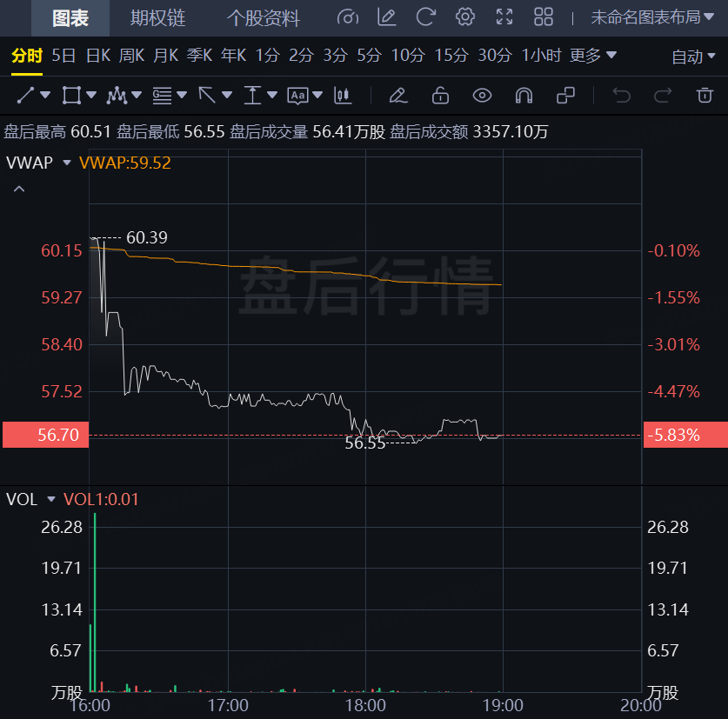Open the 自动 scale dropdown
The image size is (728, 719).
[693, 57]
